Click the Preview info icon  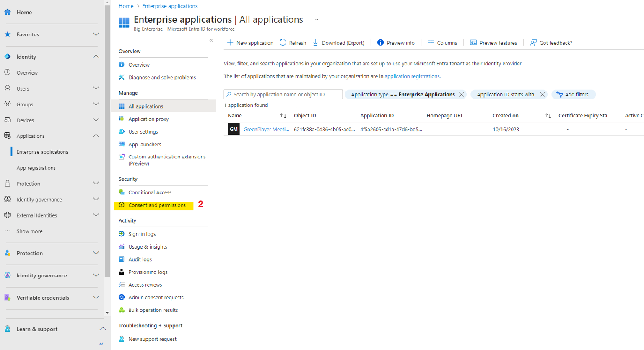[x=380, y=43]
